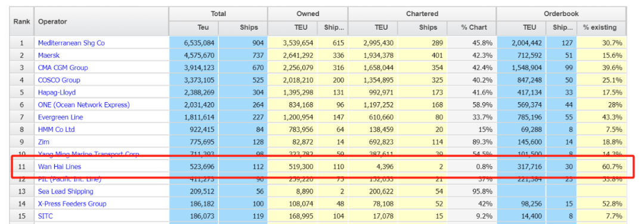
Task: Select the total Teu cell 6,535,084
Action: [194, 43]
